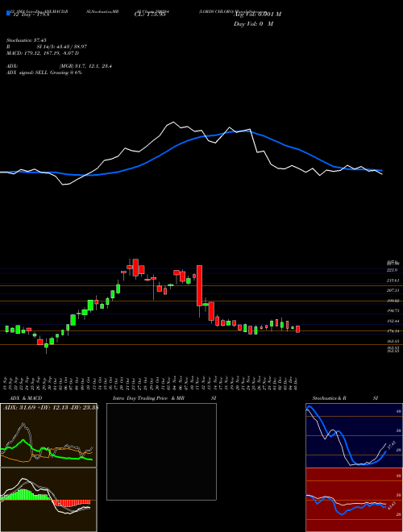Screen dimensions: 403x532
Task: Click the ADX 31.69 +DY -DY header
Action: [50, 408]
